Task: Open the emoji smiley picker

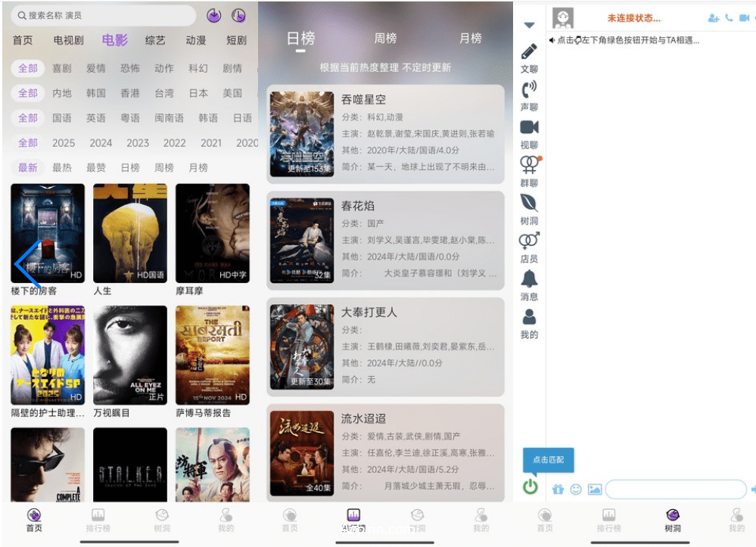Action: (x=576, y=490)
